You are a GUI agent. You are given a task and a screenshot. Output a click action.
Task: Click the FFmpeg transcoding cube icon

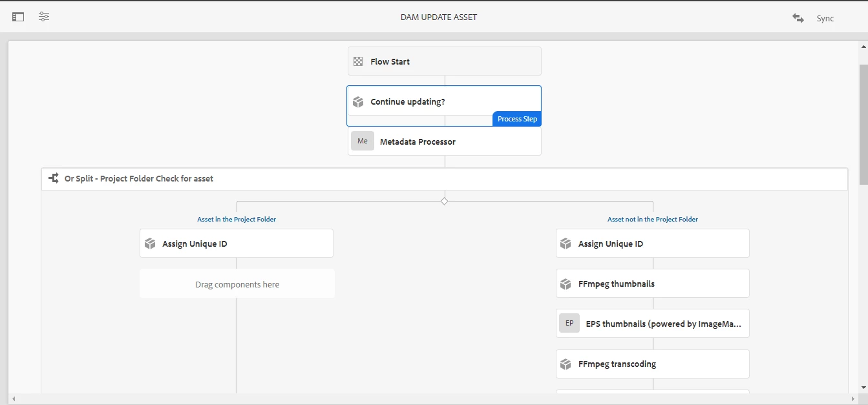tap(566, 364)
